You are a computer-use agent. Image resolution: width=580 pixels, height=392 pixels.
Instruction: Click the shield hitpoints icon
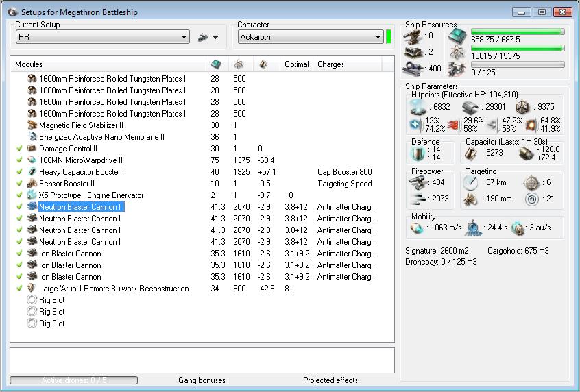pyautogui.click(x=418, y=107)
